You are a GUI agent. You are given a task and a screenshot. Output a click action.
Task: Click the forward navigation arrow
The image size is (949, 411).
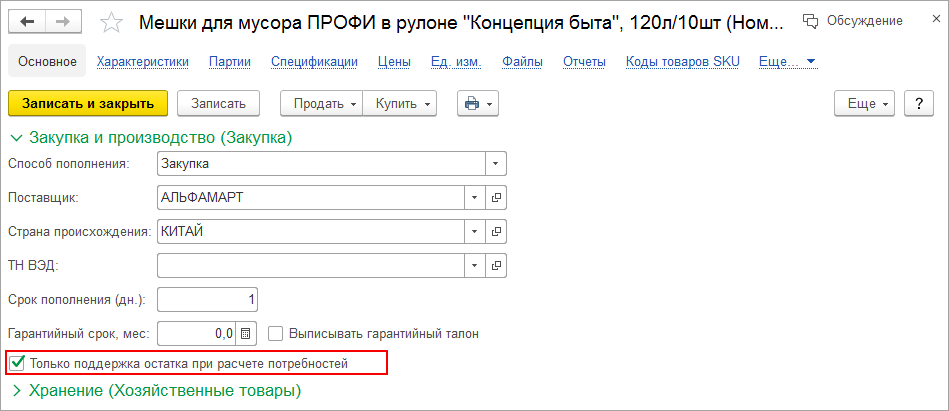[62, 21]
